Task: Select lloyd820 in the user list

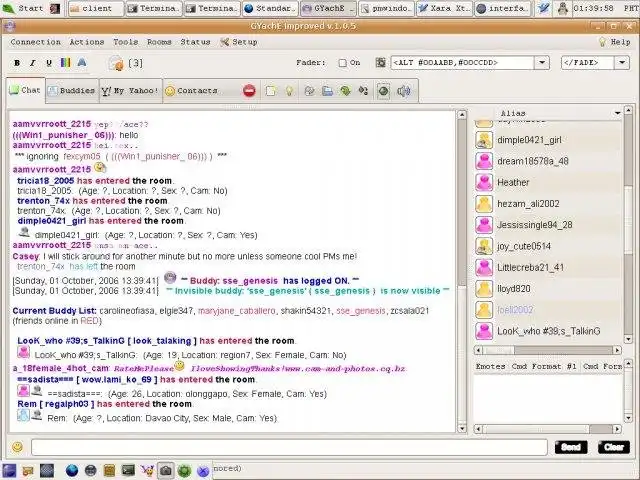Action: [x=547, y=289]
